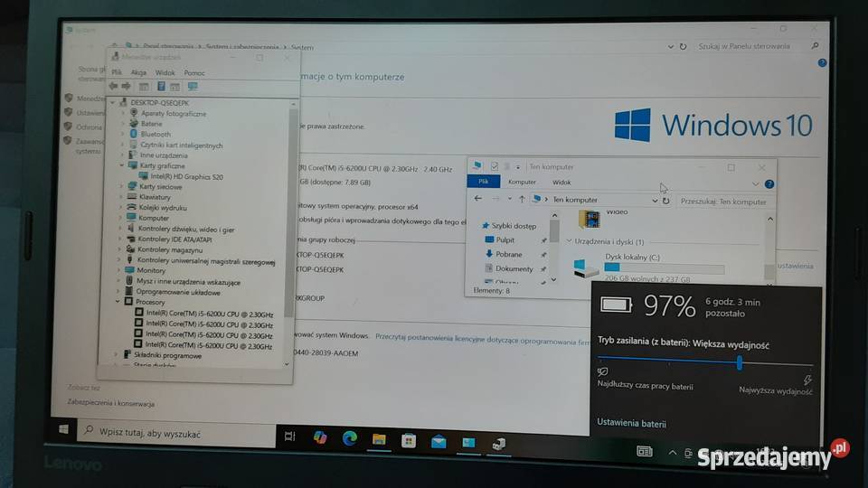Click the Back arrow in Device Manager toolbar

coord(114,87)
